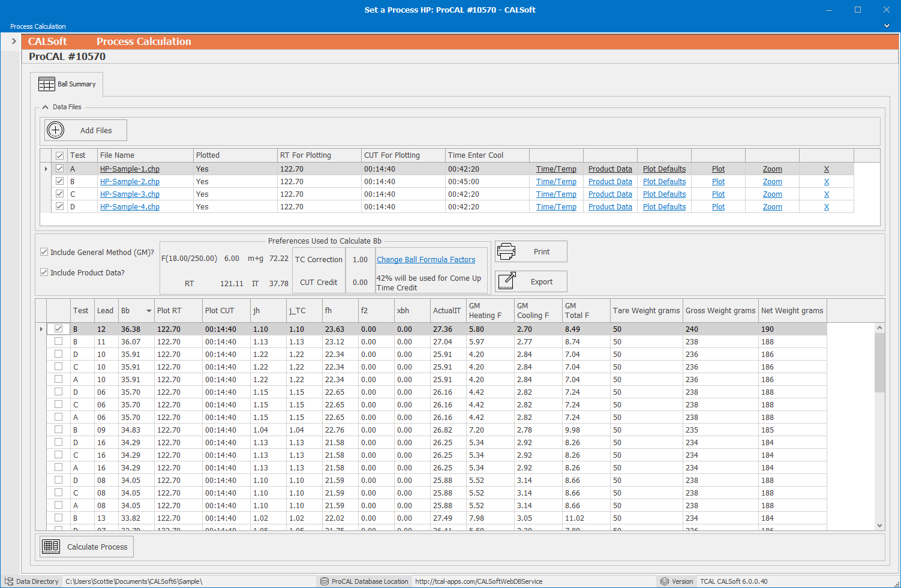Screen dimensions: 901x588
Task: Click the CUT Credit 0.00 field
Action: (x=360, y=282)
